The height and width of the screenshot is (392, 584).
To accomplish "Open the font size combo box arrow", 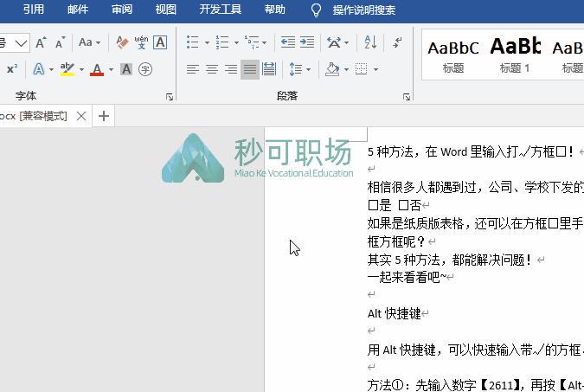I will [22, 43].
